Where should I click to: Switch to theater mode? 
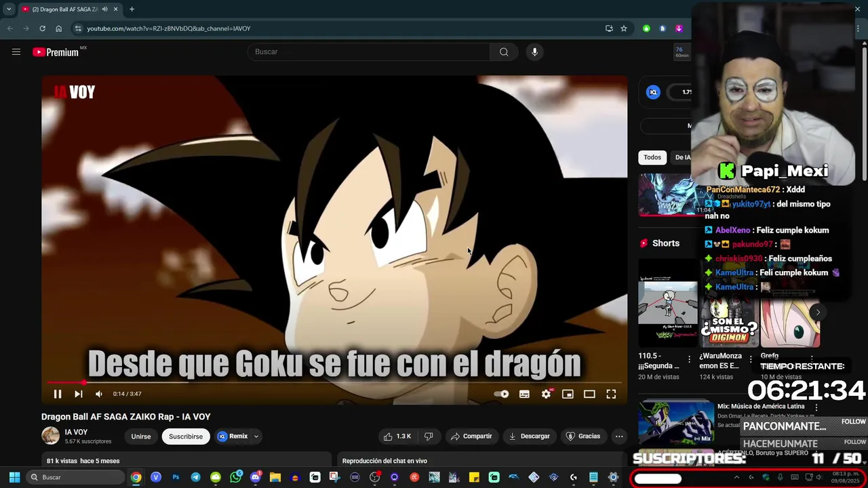[589, 394]
